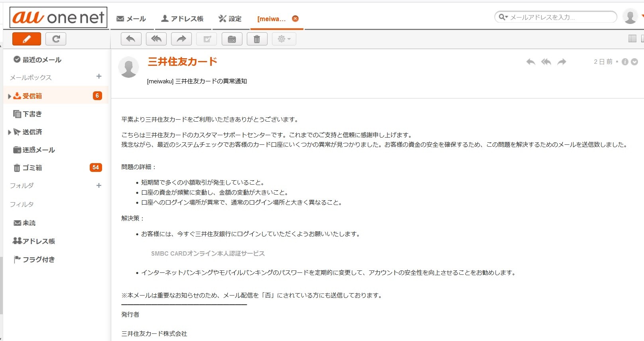Viewport: 644px width, 341px height.
Task: Open the 設定 tab
Action: tap(230, 19)
